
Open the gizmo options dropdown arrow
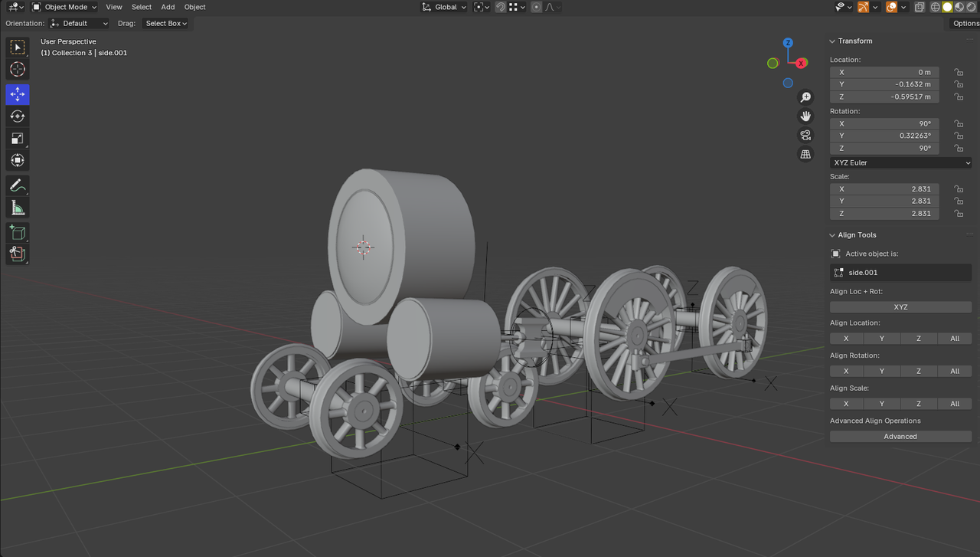[875, 7]
